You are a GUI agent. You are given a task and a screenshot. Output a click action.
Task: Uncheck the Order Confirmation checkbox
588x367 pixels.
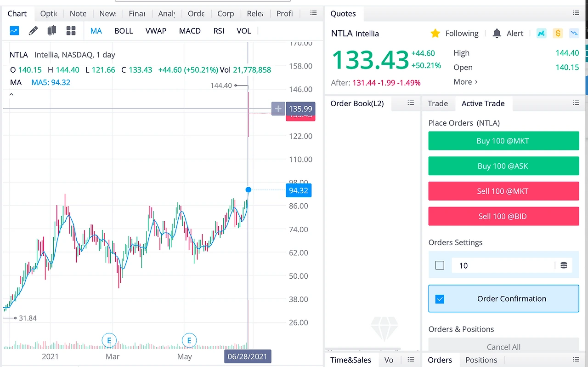pos(440,299)
